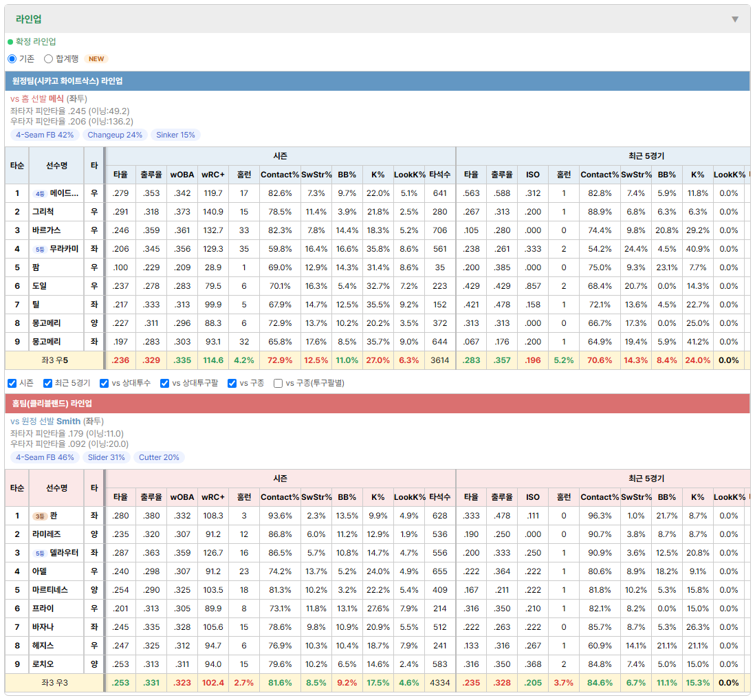Screen dimensions: 755x700
Task: Click player name 프라이 in home lineup
Action: coord(43,609)
